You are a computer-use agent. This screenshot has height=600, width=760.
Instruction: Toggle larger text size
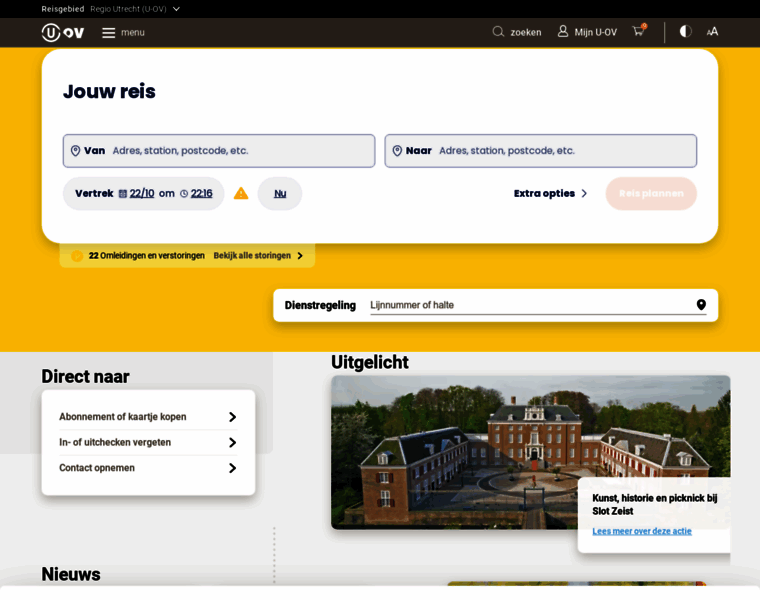click(x=712, y=31)
